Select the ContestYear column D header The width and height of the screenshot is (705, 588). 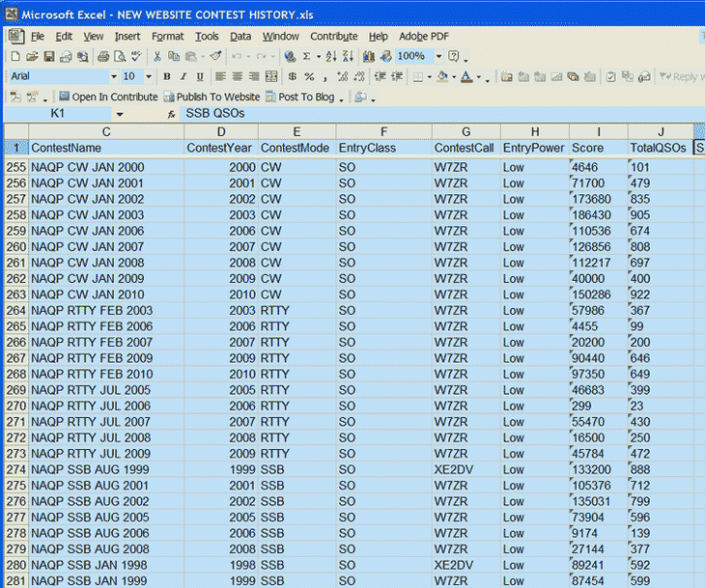221,131
